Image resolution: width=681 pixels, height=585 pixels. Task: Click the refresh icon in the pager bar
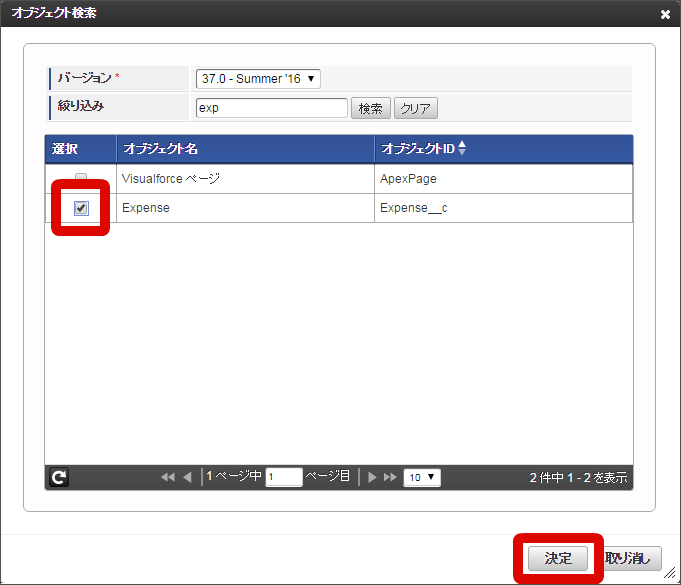[59, 477]
